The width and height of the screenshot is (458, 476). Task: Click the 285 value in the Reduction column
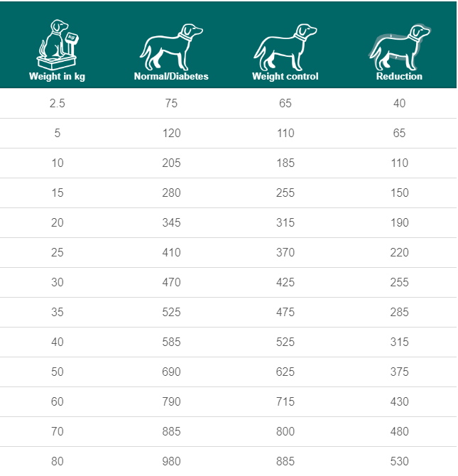(x=400, y=312)
